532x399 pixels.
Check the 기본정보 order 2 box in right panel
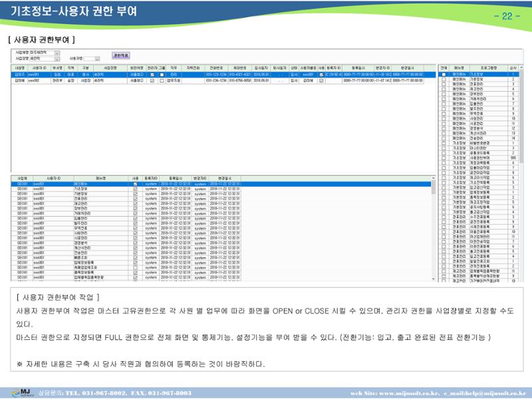tap(444, 79)
